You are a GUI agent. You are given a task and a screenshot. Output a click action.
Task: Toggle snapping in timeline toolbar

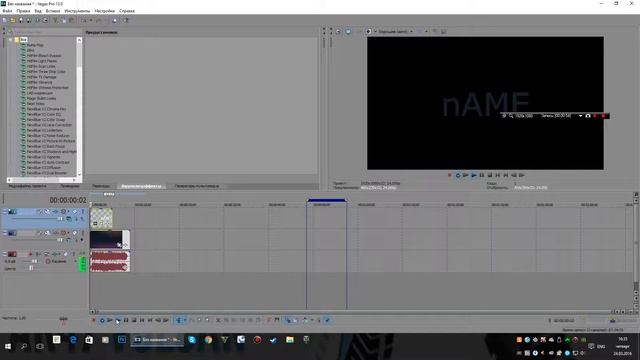[x=288, y=320]
